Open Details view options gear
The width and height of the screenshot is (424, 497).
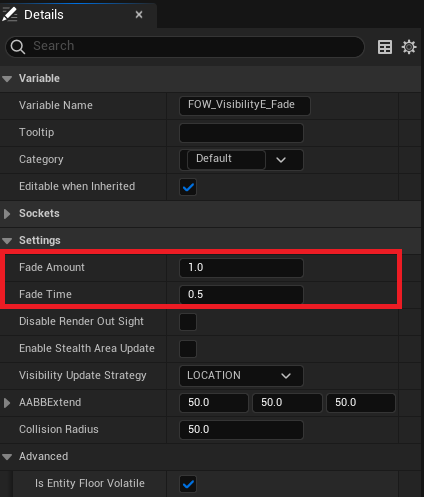click(x=409, y=47)
